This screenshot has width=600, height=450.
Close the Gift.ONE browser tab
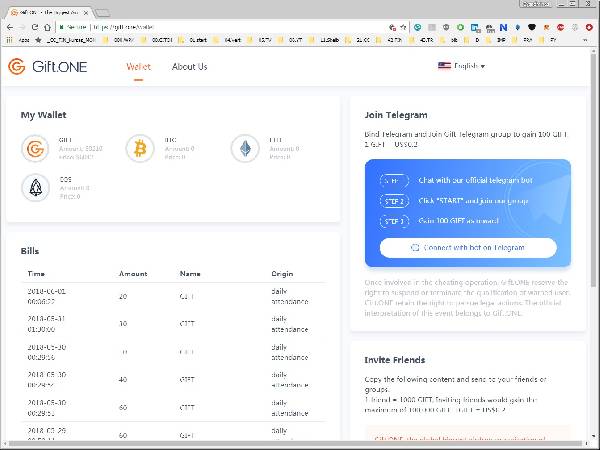coord(86,13)
